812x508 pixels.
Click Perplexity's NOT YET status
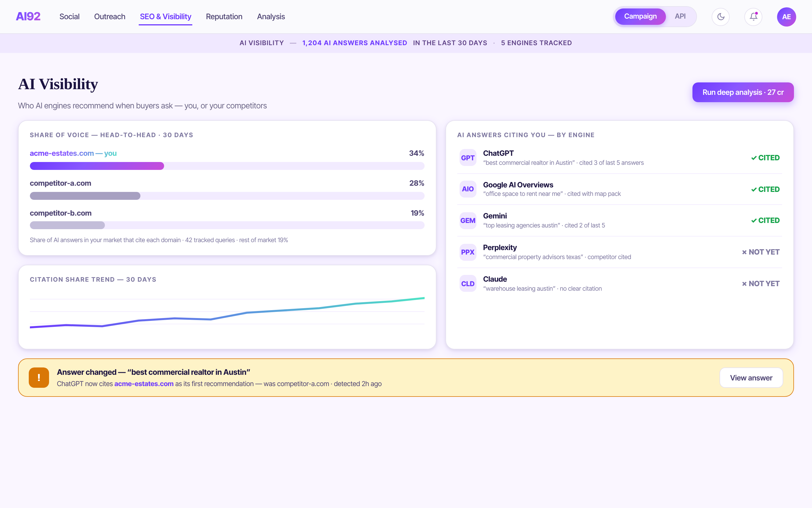pyautogui.click(x=760, y=252)
